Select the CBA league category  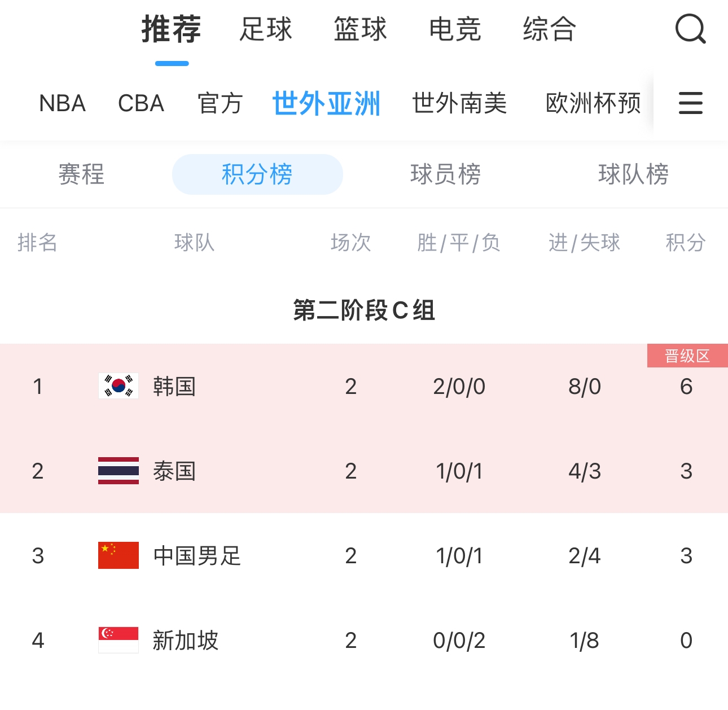coord(141,104)
